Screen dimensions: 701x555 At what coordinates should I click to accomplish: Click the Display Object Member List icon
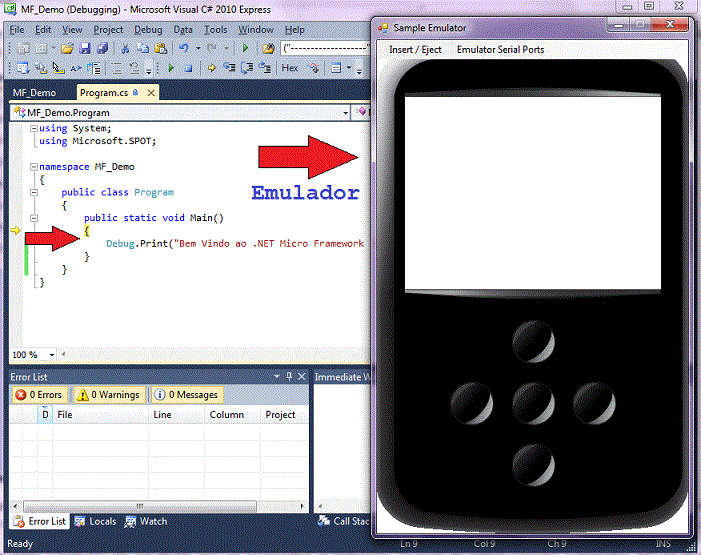(x=23, y=68)
